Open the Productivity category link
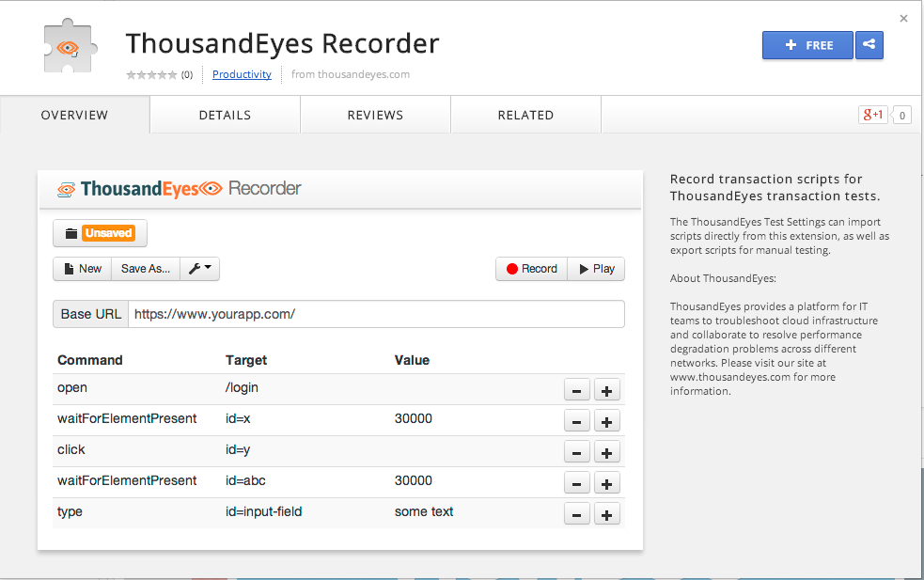The image size is (924, 580). coord(242,74)
